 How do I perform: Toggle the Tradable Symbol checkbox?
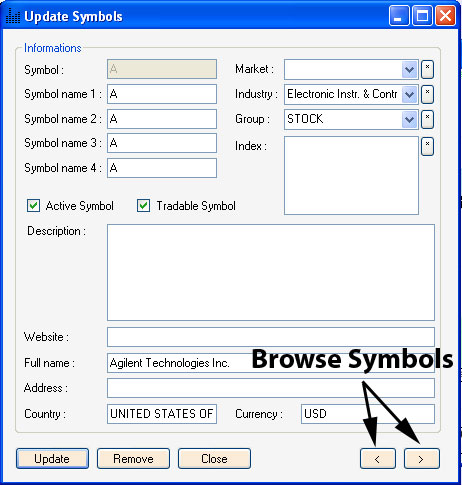pyautogui.click(x=143, y=206)
